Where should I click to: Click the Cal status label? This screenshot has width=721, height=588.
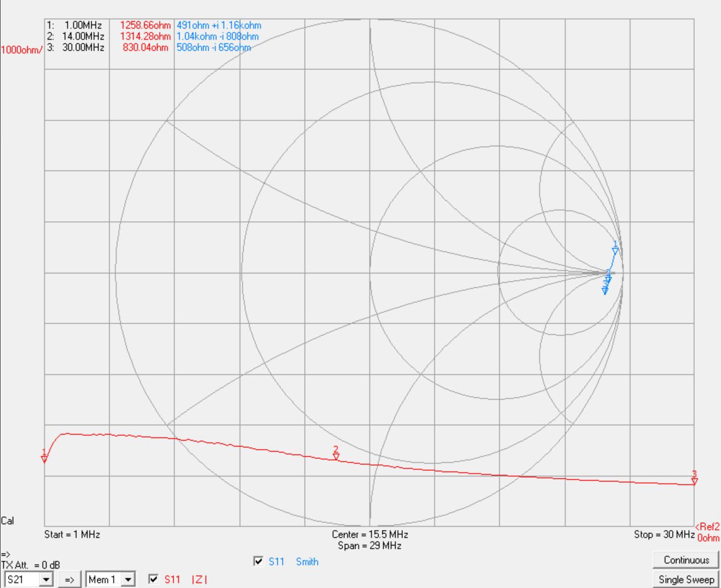coord(7,521)
